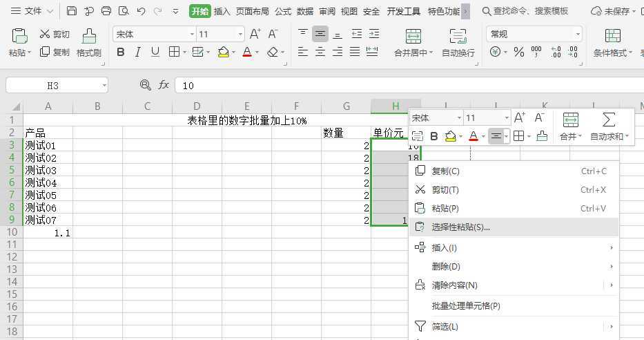The width and height of the screenshot is (644, 340).
Task: Click the ribbon eraser clear-format icon
Action: 273,53
